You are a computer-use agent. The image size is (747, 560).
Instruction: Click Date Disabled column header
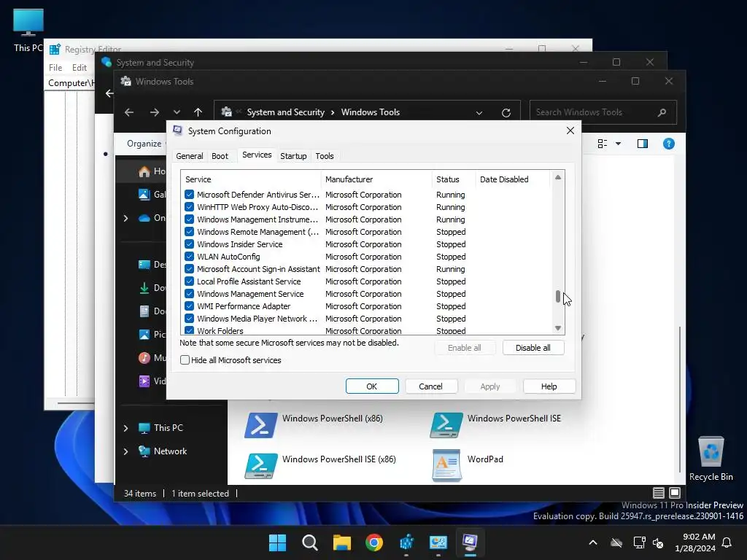[x=514, y=179]
